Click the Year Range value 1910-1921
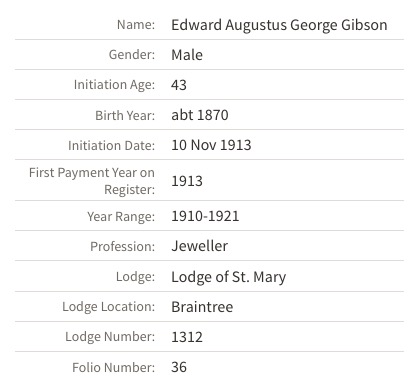The image size is (413, 381). click(x=205, y=216)
